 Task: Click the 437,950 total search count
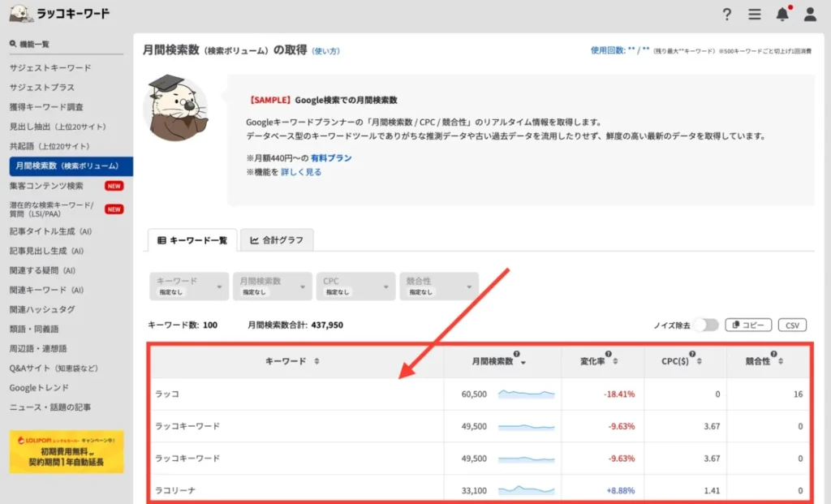click(327, 325)
